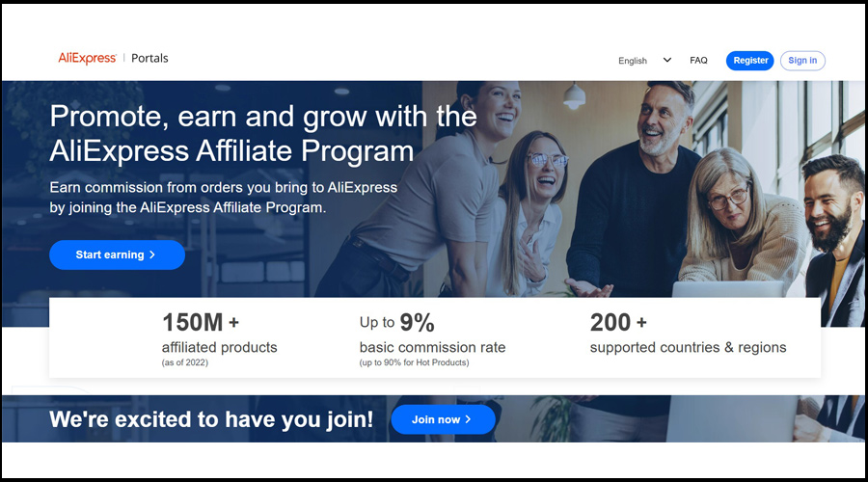Image resolution: width=868 pixels, height=482 pixels.
Task: Click the AliExpress logo
Action: coord(87,58)
